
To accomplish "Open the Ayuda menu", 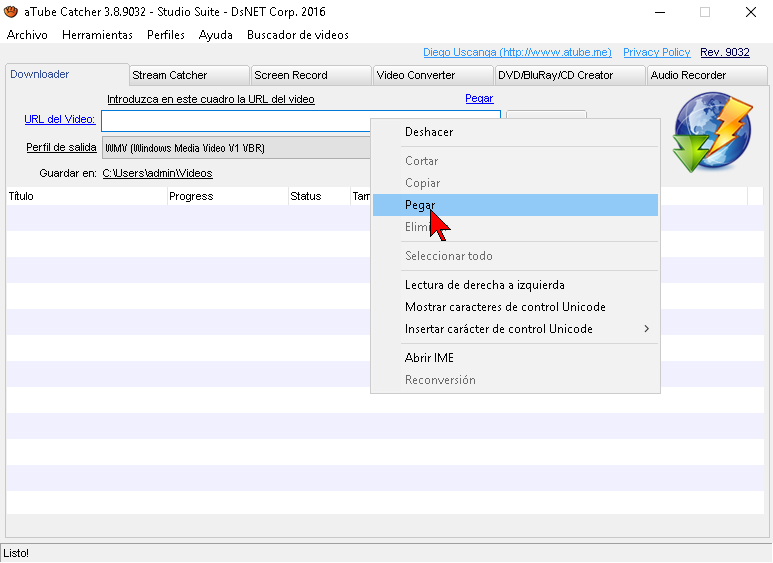I will pos(215,35).
